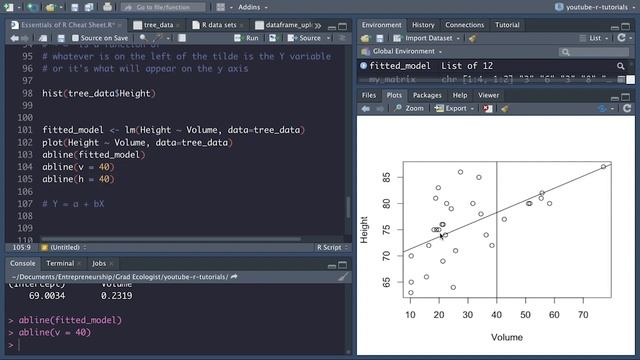Click the workspace panes grid icon

coord(220,7)
